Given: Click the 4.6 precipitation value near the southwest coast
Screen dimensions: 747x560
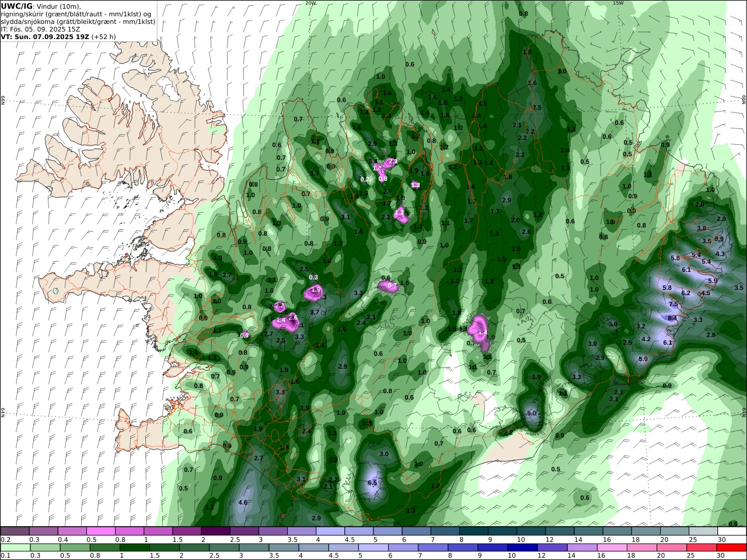Looking at the screenshot, I should click(243, 502).
